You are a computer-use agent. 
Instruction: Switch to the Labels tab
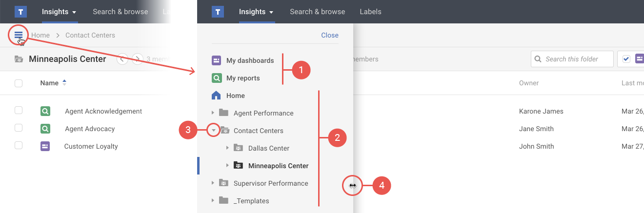click(370, 12)
